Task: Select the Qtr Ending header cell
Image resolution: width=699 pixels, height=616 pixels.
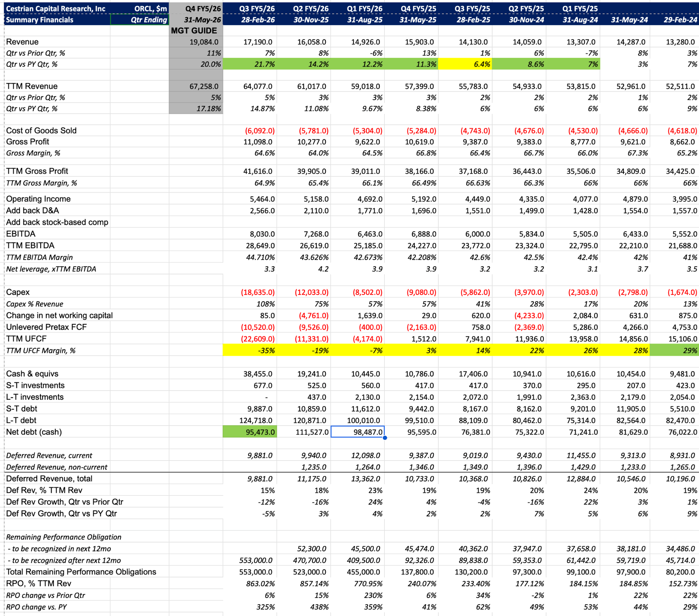Action: [140, 20]
